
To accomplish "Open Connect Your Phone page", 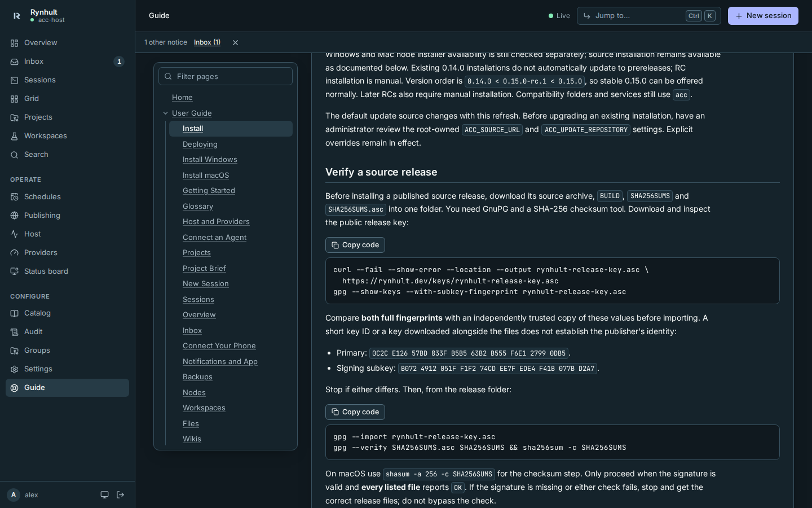I will [219, 346].
